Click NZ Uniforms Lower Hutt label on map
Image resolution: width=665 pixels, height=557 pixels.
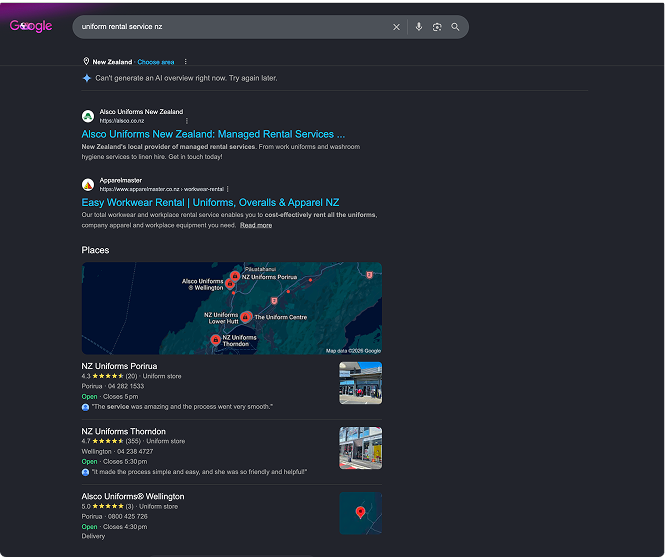pyautogui.click(x=221, y=318)
